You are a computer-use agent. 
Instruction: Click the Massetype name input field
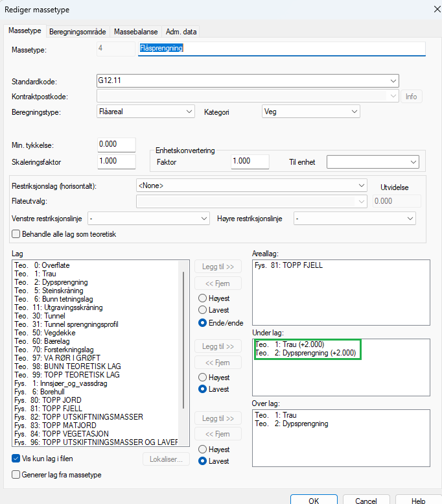(281, 49)
